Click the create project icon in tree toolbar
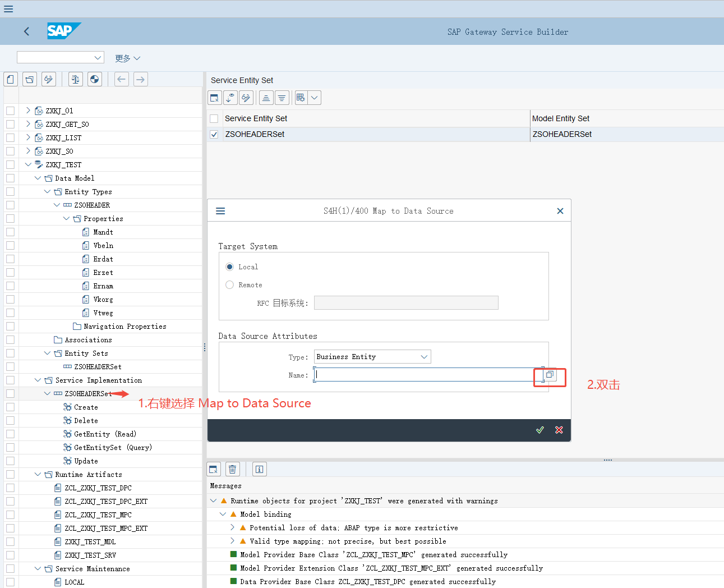 tap(11, 80)
